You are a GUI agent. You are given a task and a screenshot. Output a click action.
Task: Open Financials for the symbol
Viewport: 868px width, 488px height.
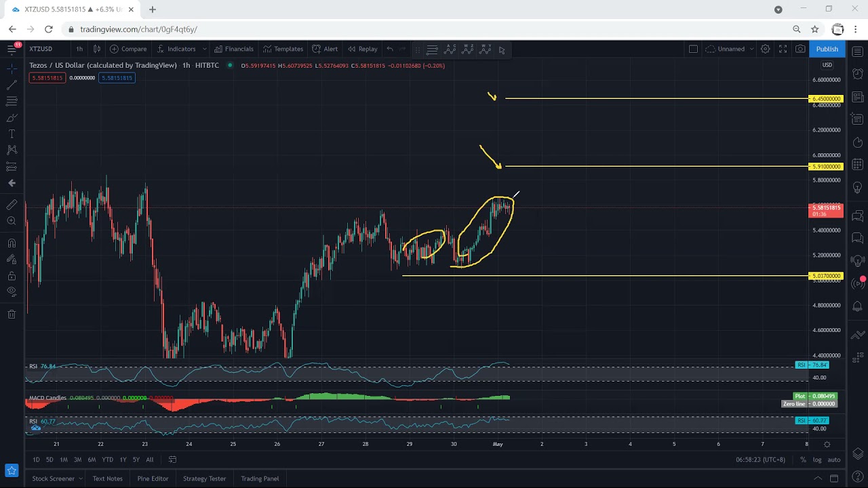coord(234,49)
